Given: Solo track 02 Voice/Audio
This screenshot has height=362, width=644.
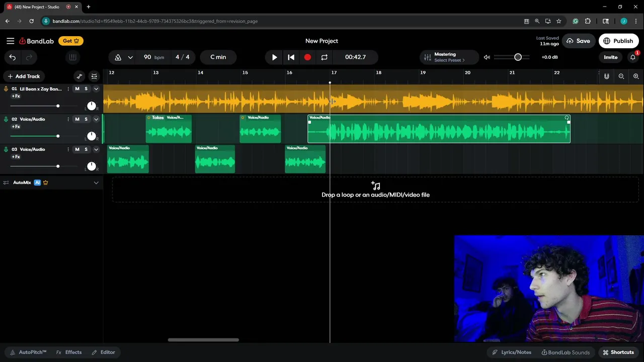Looking at the screenshot, I should 86,119.
